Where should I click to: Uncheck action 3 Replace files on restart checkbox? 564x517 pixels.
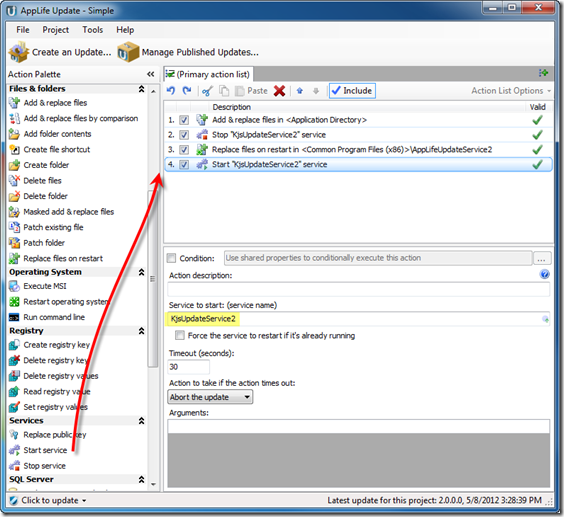pyautogui.click(x=184, y=150)
